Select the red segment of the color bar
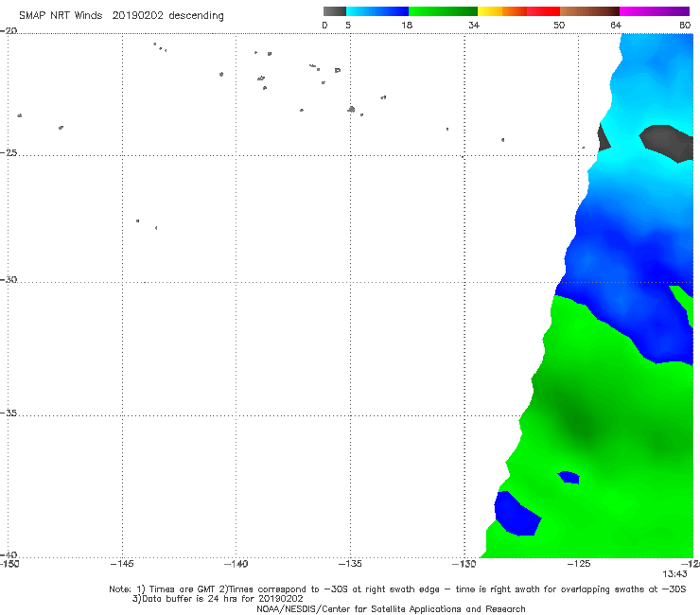700x615 pixels. point(543,11)
